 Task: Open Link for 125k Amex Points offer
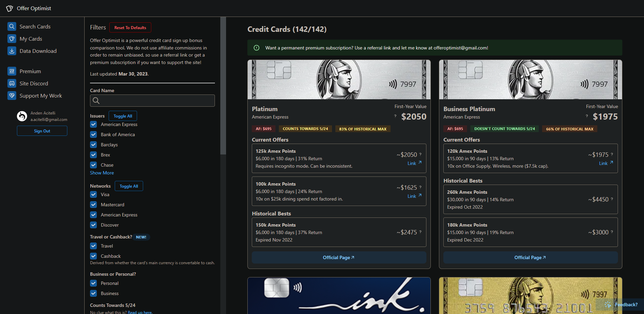pos(415,163)
